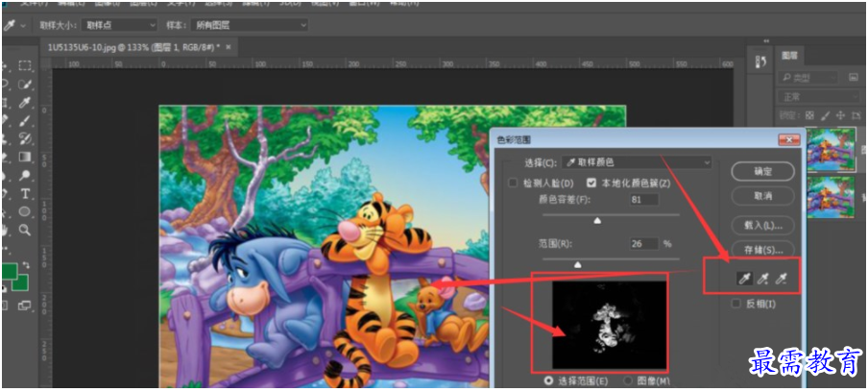The width and height of the screenshot is (868, 392).
Task: Select the 图像(M) radio button
Action: 628,380
